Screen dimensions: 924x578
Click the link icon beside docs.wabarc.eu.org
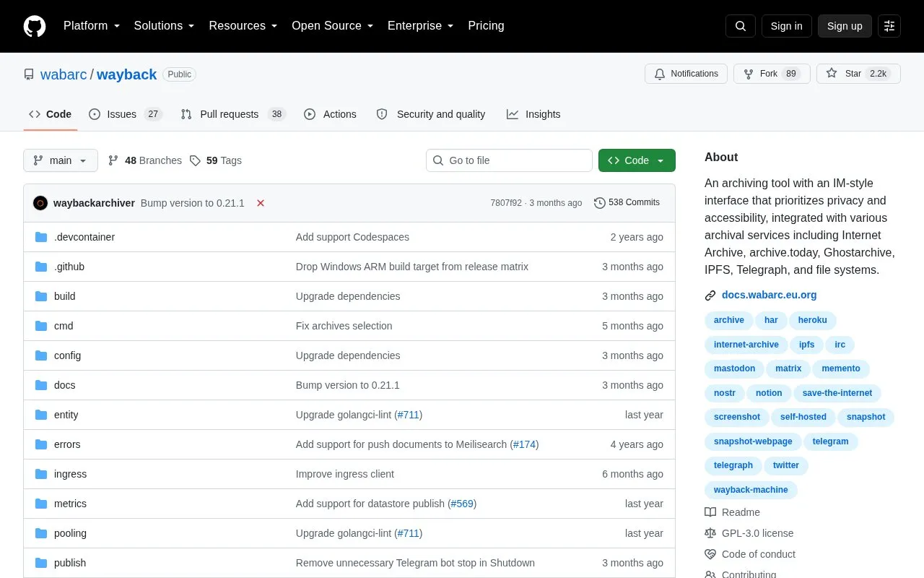pyautogui.click(x=710, y=295)
